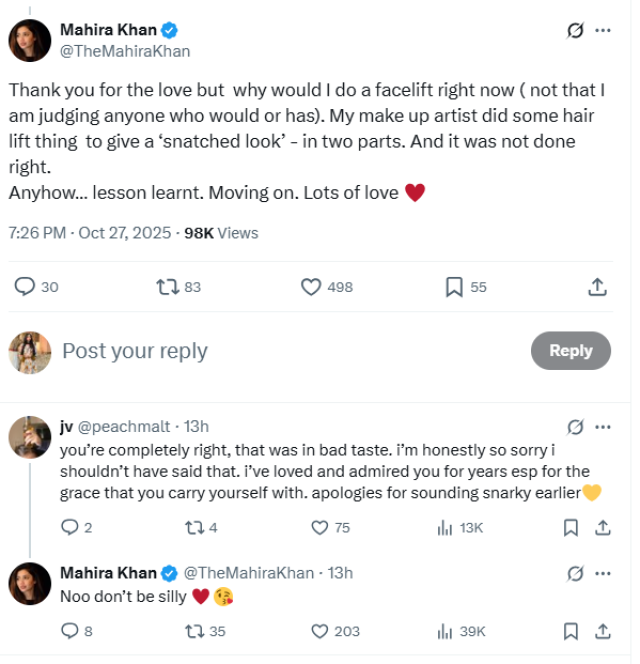Open more options on Mahira's reply
This screenshot has width=640, height=664.
(603, 574)
